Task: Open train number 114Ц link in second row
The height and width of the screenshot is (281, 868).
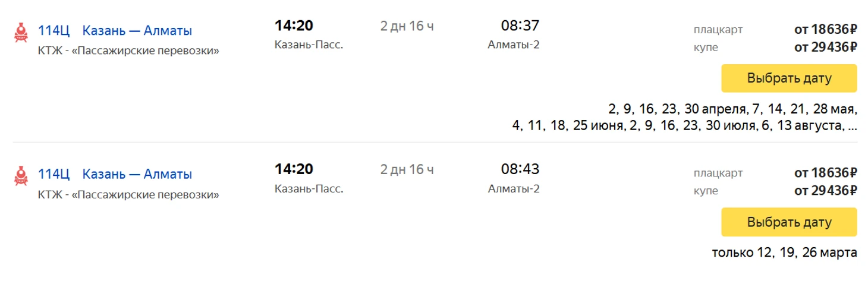Action: pos(54,175)
